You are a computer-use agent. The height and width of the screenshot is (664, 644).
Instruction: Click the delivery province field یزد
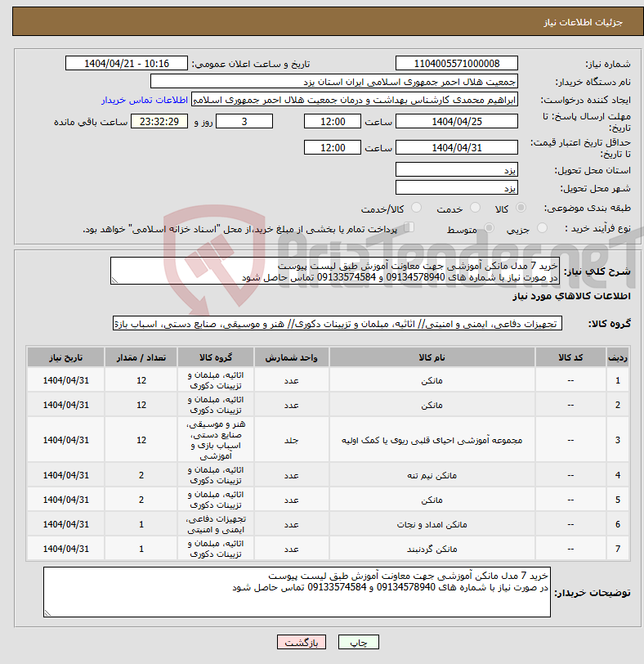(457, 170)
